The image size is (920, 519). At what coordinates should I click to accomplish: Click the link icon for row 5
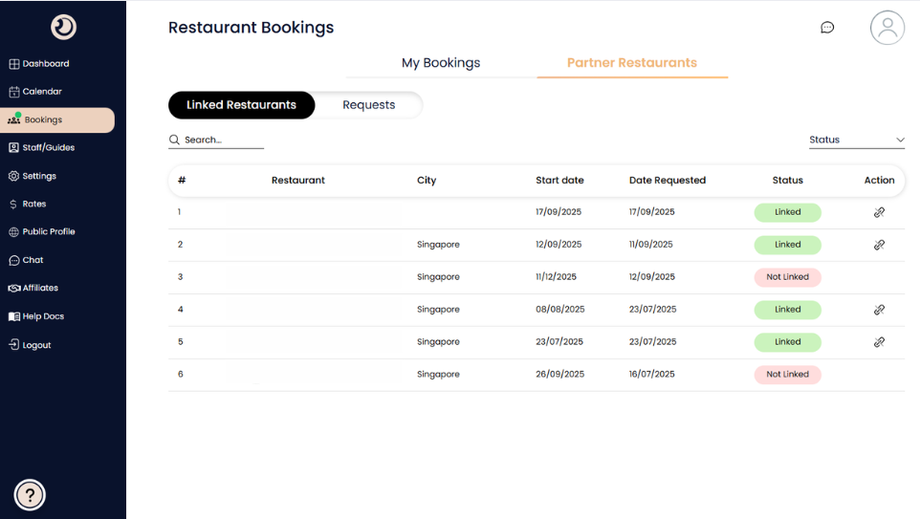tap(879, 342)
